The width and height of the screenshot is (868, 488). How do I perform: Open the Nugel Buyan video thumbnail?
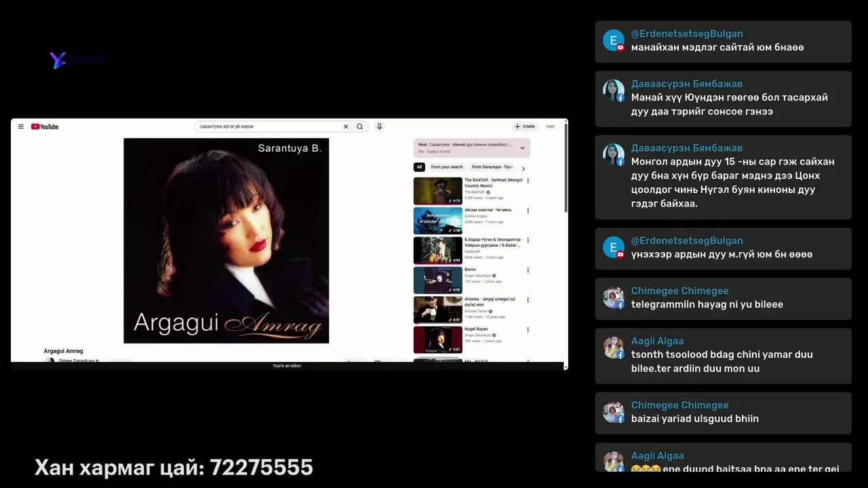pyautogui.click(x=438, y=340)
